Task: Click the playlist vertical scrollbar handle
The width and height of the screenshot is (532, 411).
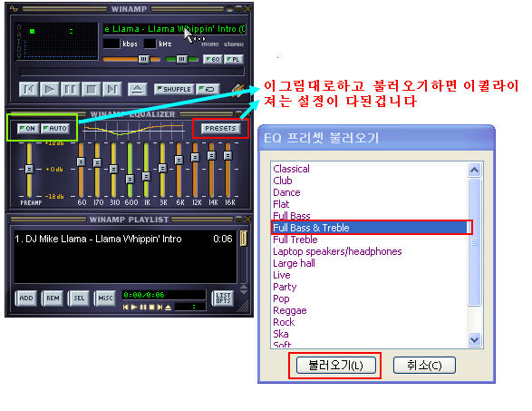Action: click(x=243, y=239)
